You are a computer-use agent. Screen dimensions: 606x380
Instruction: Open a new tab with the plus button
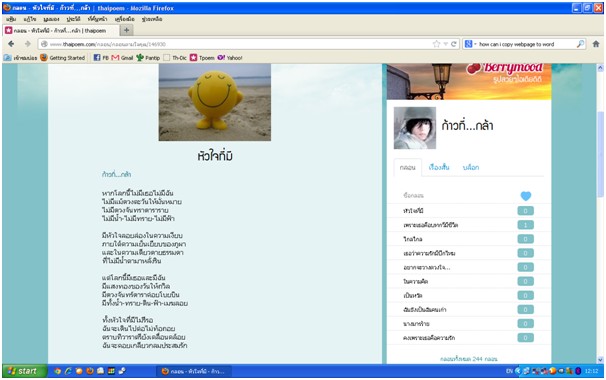pos(126,30)
